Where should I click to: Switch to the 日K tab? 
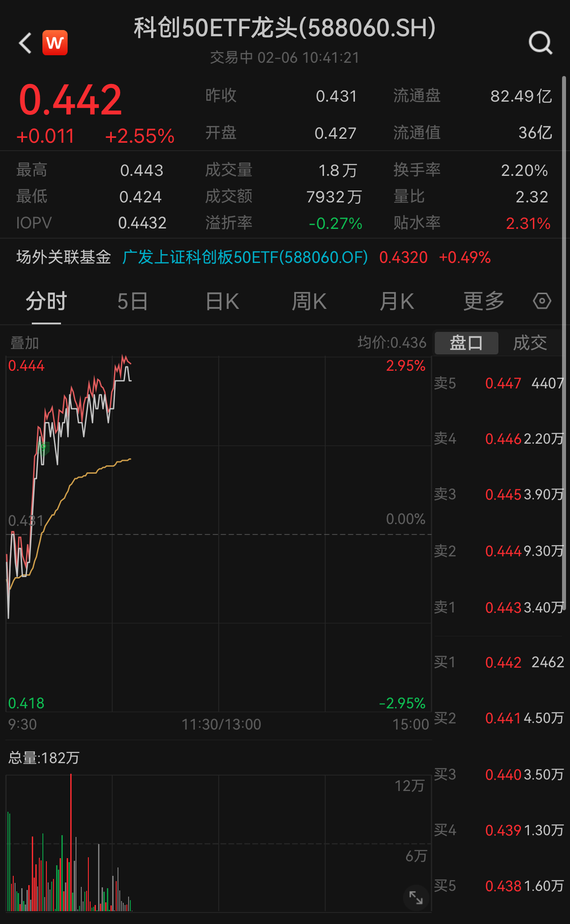[222, 302]
